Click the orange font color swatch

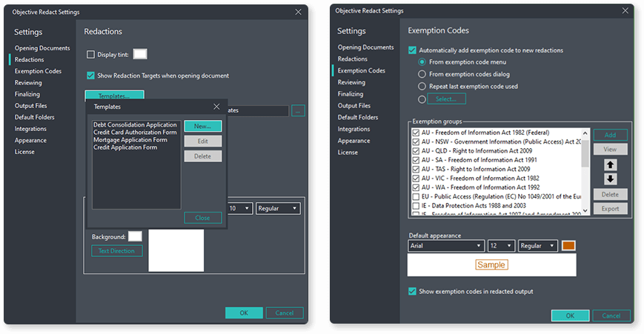[568, 246]
